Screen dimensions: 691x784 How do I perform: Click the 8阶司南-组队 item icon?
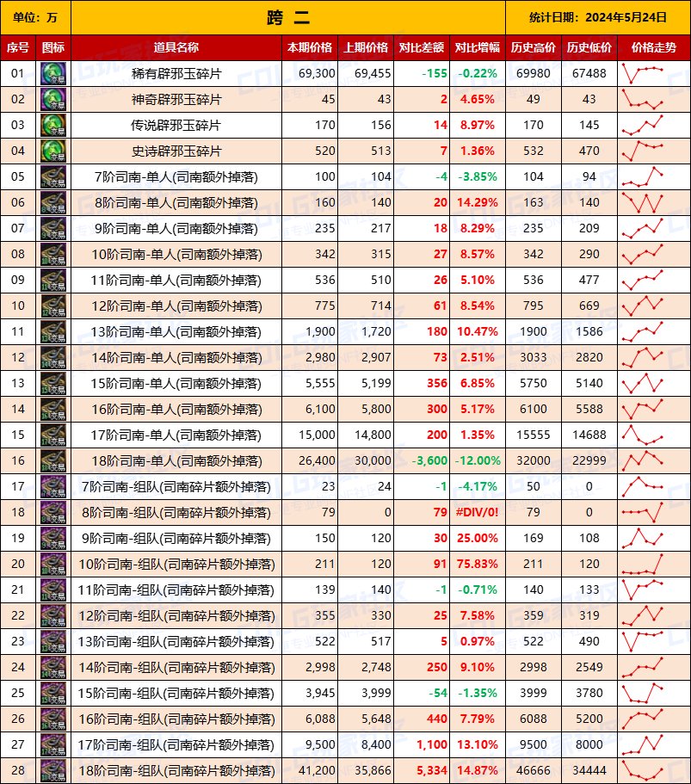click(x=53, y=513)
